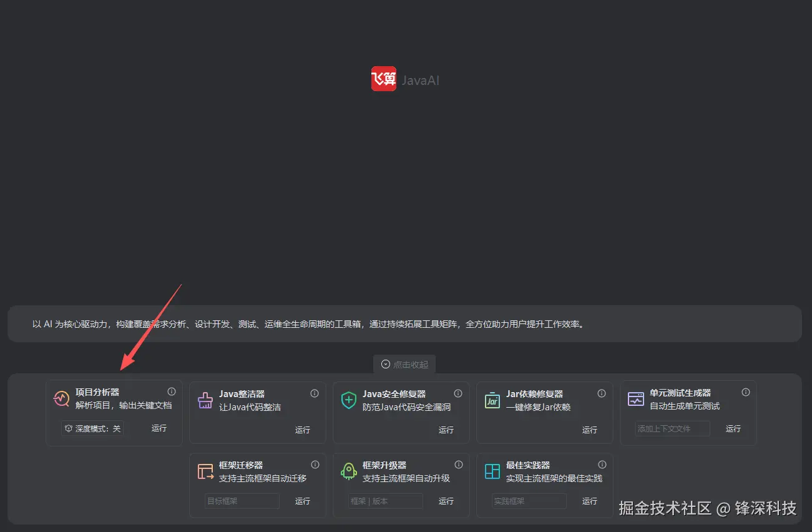Toggle 深度模式 in 项目分析器

click(x=93, y=429)
